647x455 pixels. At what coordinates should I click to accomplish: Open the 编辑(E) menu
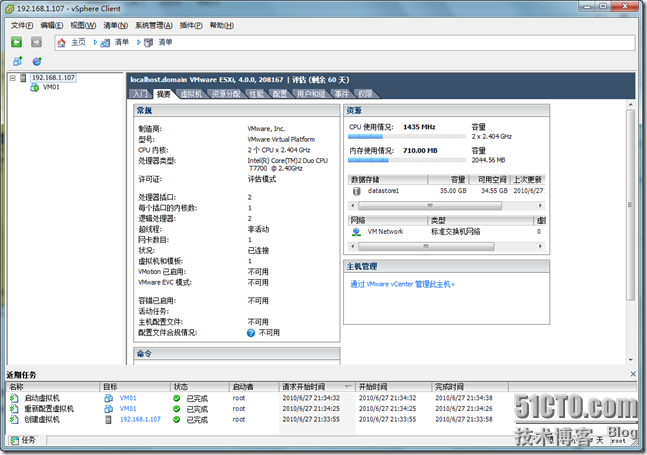[x=52, y=26]
